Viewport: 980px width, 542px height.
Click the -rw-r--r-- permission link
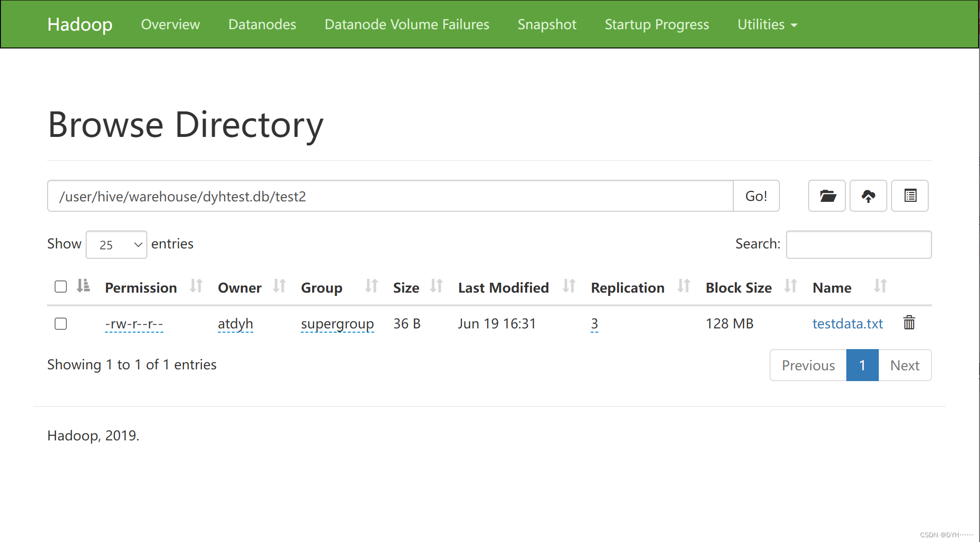[x=134, y=324]
